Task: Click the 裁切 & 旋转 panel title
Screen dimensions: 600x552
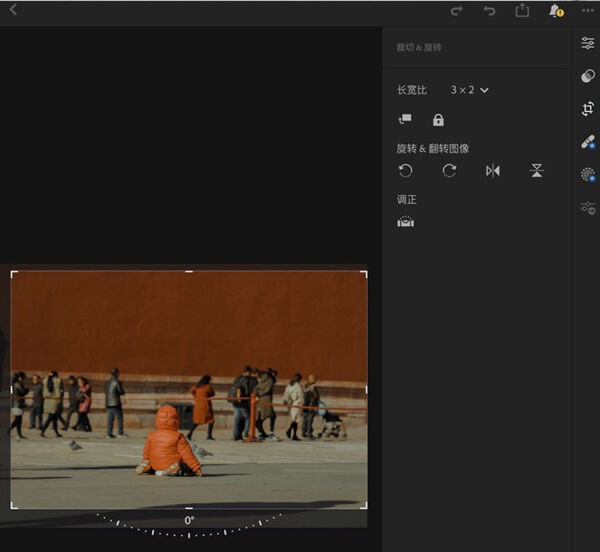Action: click(x=419, y=47)
